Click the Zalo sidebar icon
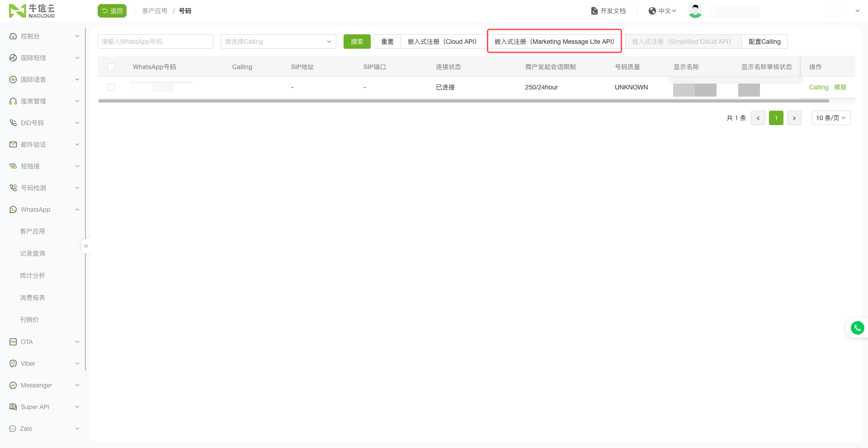 (x=13, y=429)
